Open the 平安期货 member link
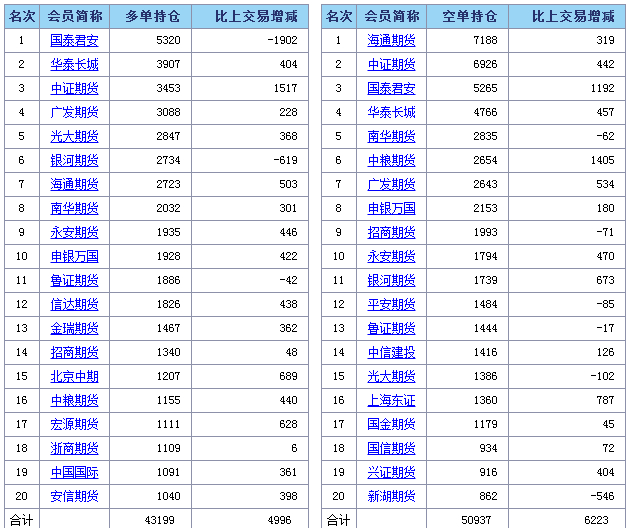The height and width of the screenshot is (528, 630). [391, 304]
